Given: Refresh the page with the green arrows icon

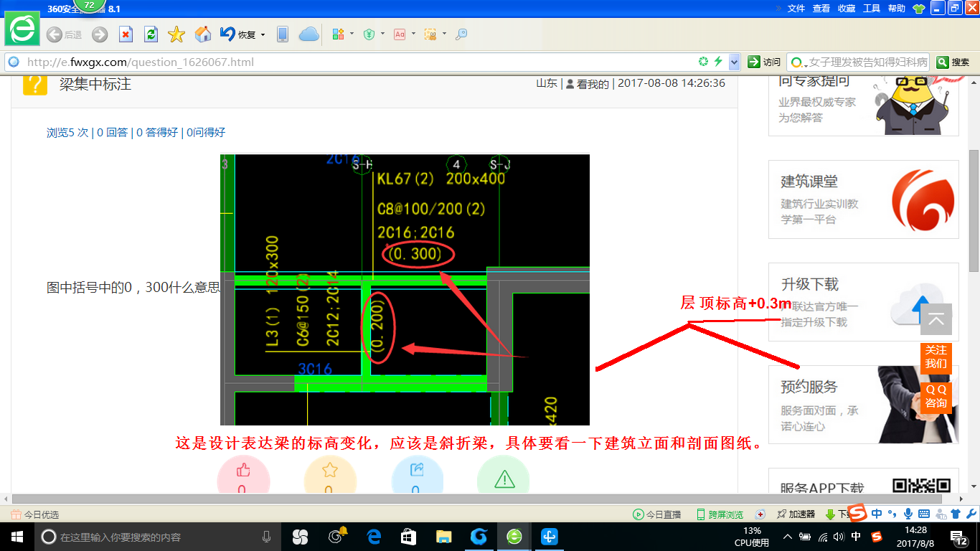Looking at the screenshot, I should pos(151,34).
